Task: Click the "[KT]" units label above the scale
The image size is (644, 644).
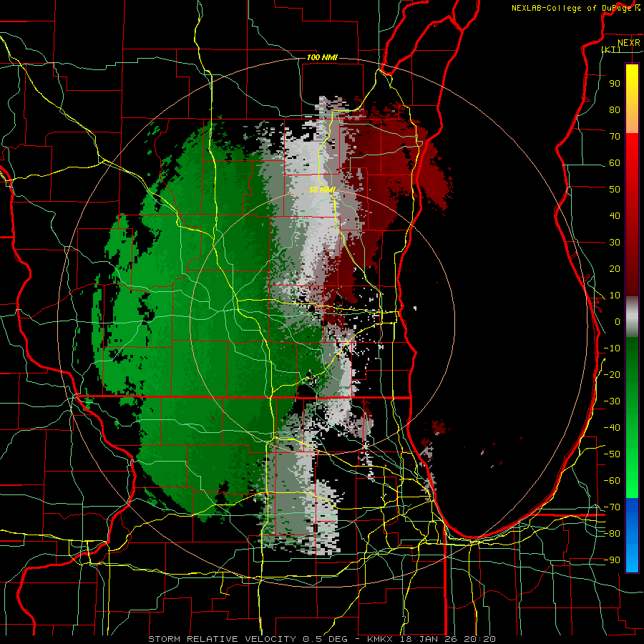Action: tap(611, 49)
